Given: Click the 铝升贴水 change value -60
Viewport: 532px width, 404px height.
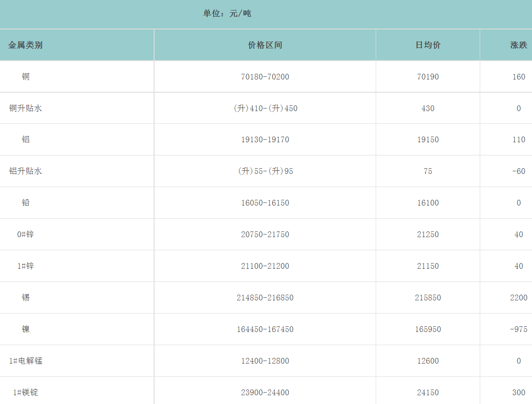Looking at the screenshot, I should click(518, 171).
